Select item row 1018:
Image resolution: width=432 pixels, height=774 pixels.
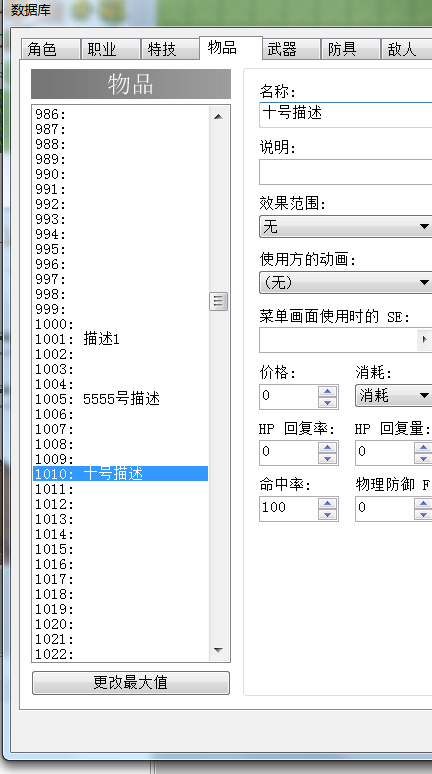[x=120, y=594]
